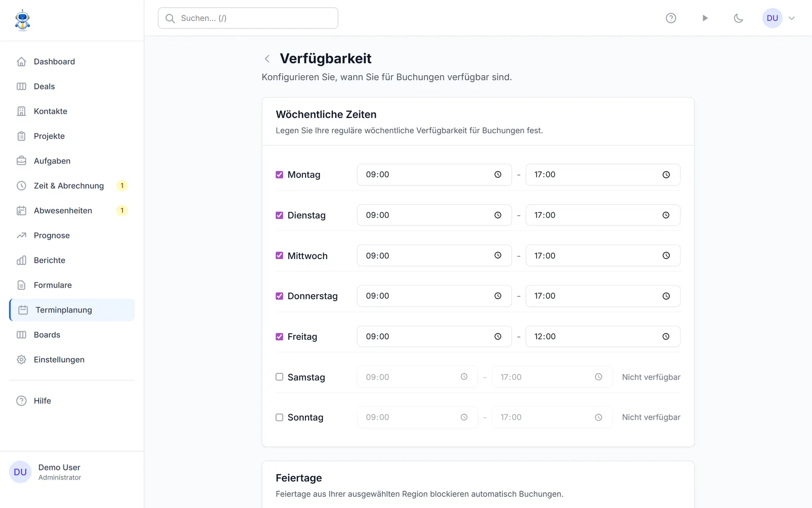Open Aufgaben in sidebar
This screenshot has width=812, height=508.
[x=72, y=161]
